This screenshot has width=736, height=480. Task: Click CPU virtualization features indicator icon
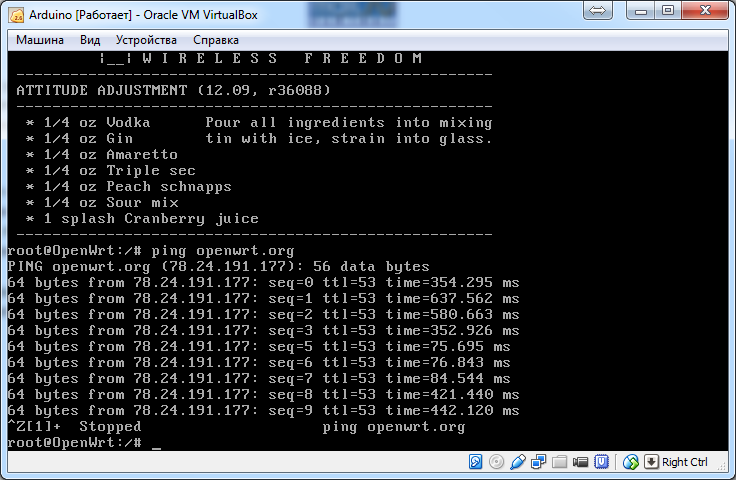click(x=601, y=462)
